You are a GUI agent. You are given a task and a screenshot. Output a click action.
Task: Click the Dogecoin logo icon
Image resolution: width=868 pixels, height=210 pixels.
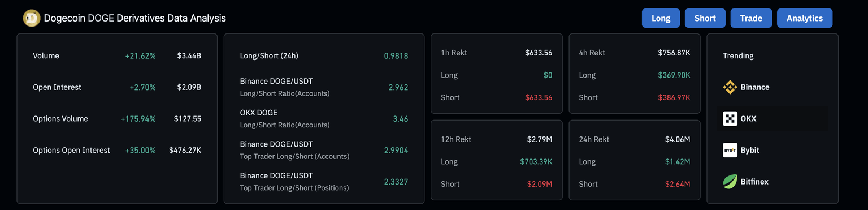pyautogui.click(x=31, y=18)
